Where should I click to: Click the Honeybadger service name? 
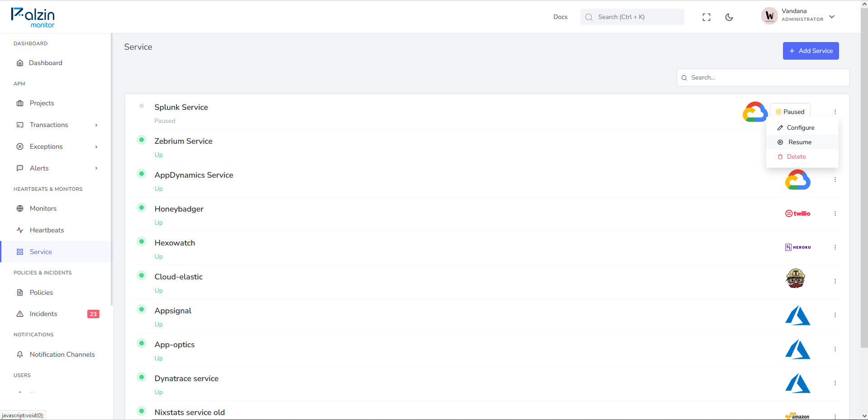(179, 209)
